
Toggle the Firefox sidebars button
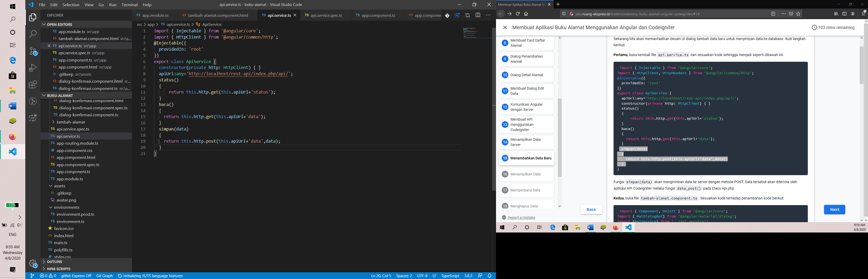coord(844,14)
